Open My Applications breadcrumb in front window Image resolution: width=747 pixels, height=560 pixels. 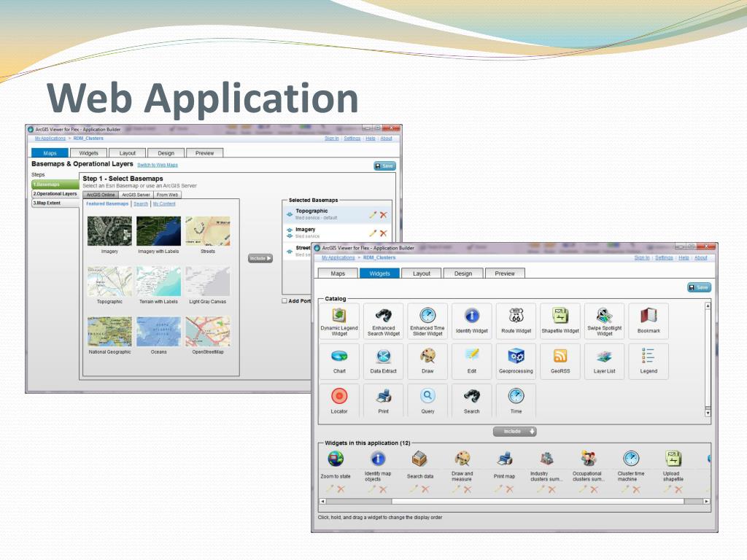click(338, 257)
